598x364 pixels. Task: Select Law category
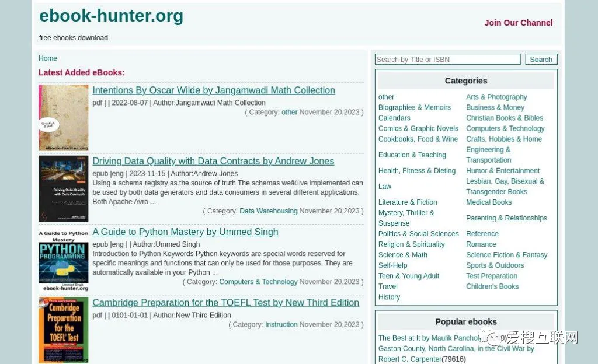[385, 187]
